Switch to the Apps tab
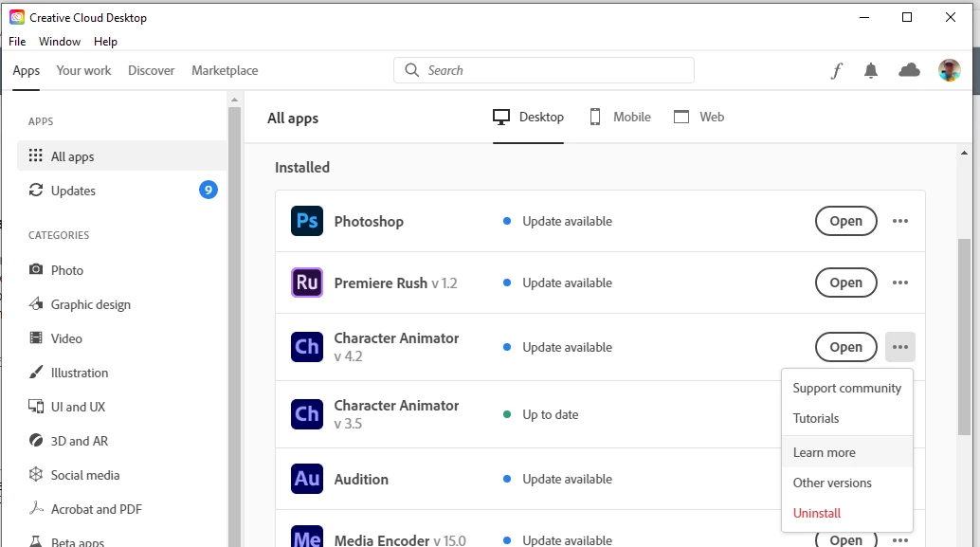 27,71
